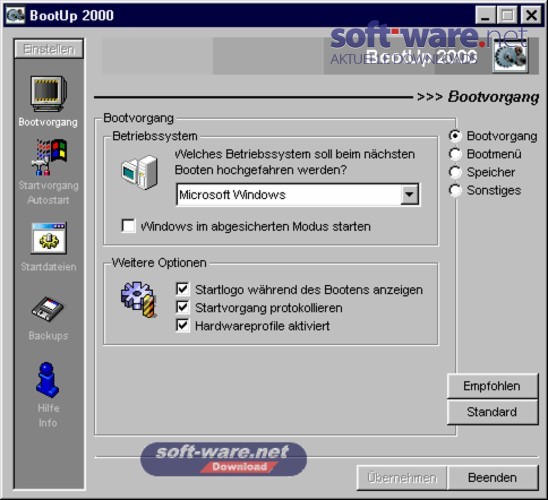Open the blue Hilfe Info figure icon

pos(47,380)
